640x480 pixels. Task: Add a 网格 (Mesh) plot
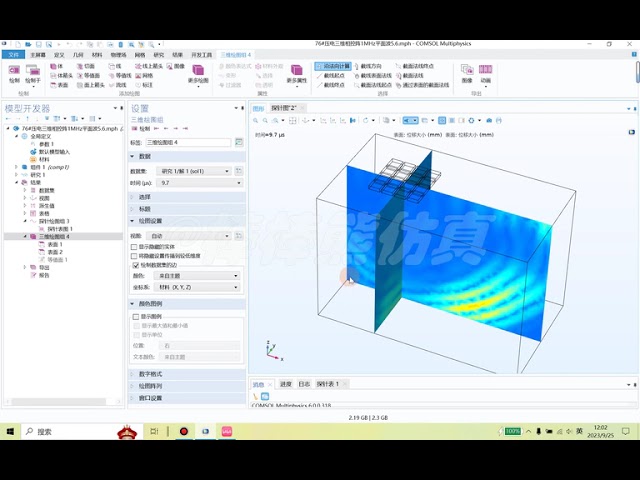(x=144, y=76)
